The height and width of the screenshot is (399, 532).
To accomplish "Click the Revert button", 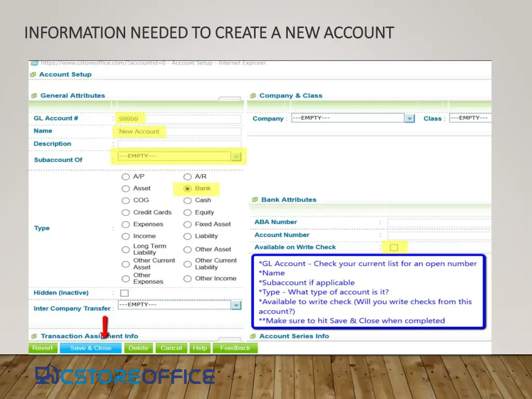I will [x=43, y=348].
